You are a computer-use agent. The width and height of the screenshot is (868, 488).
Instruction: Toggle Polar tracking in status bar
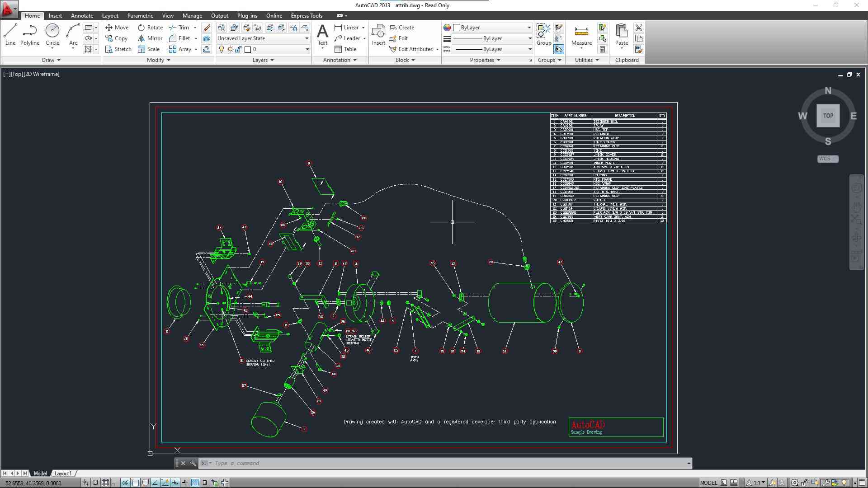[x=125, y=483]
